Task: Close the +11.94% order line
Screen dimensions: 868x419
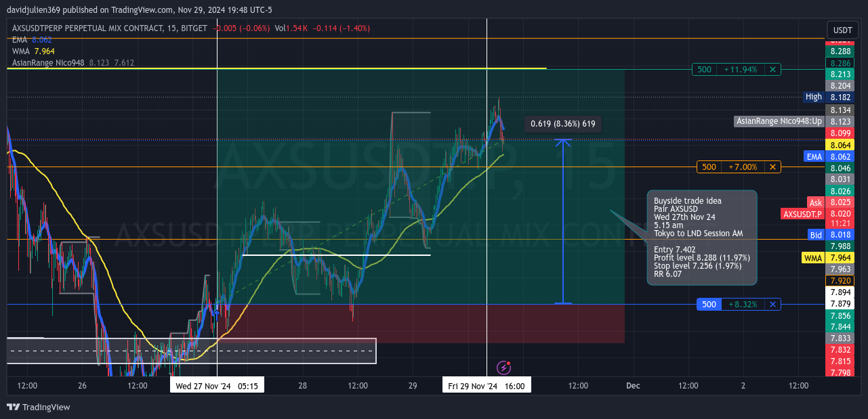Action: pos(772,69)
